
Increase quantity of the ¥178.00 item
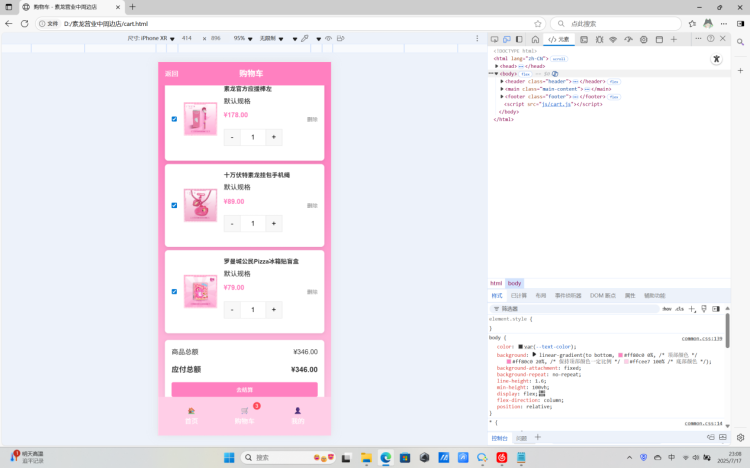click(274, 137)
